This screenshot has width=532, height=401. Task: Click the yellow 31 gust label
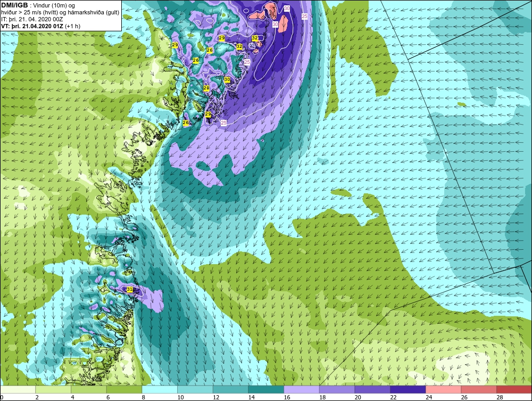coord(129,289)
